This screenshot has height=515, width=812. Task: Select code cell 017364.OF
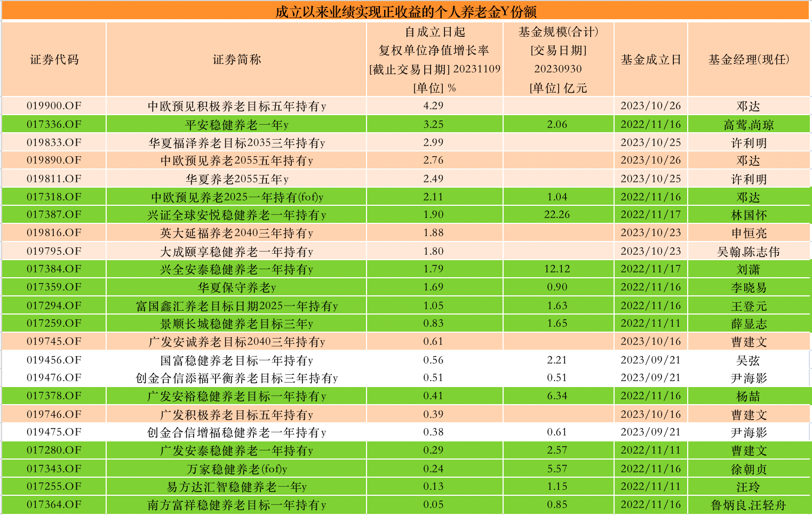tap(54, 504)
